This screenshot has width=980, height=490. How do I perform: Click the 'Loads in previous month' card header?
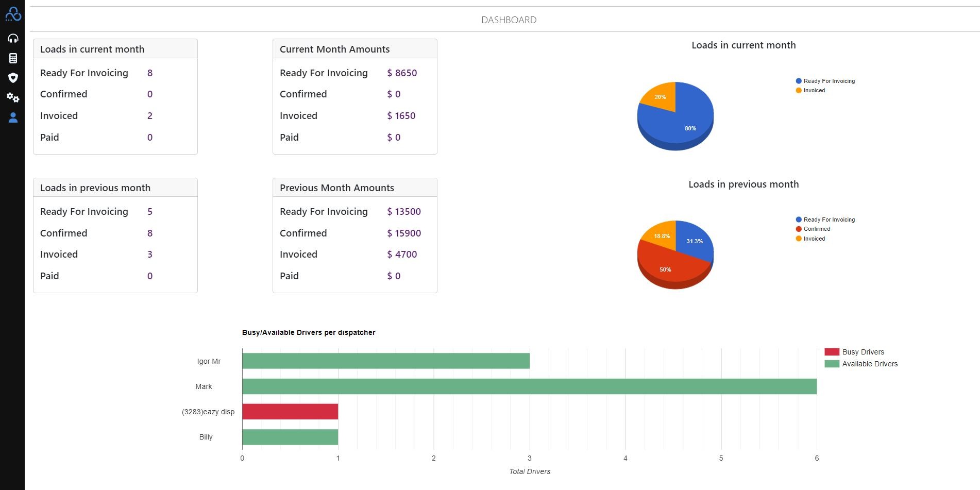tap(115, 188)
